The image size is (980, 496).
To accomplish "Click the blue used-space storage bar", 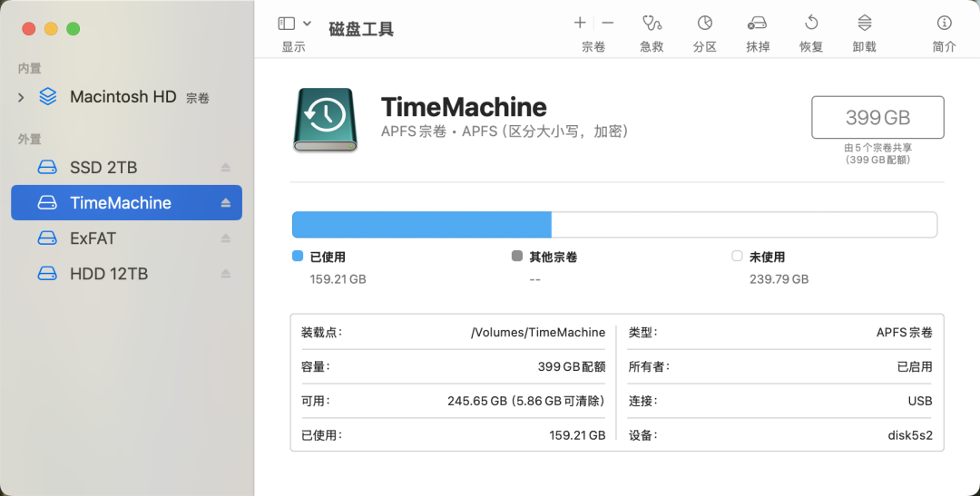I will [x=421, y=225].
